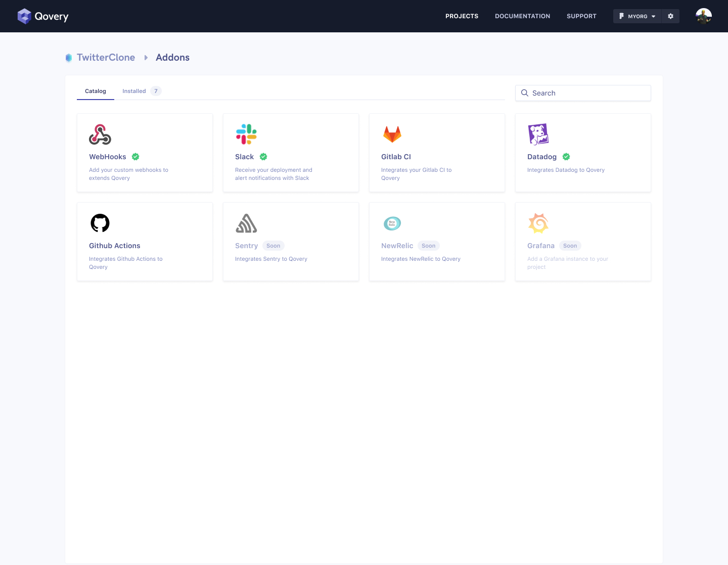Click the NewRelic logo icon
Image resolution: width=728 pixels, height=565 pixels.
pos(392,223)
